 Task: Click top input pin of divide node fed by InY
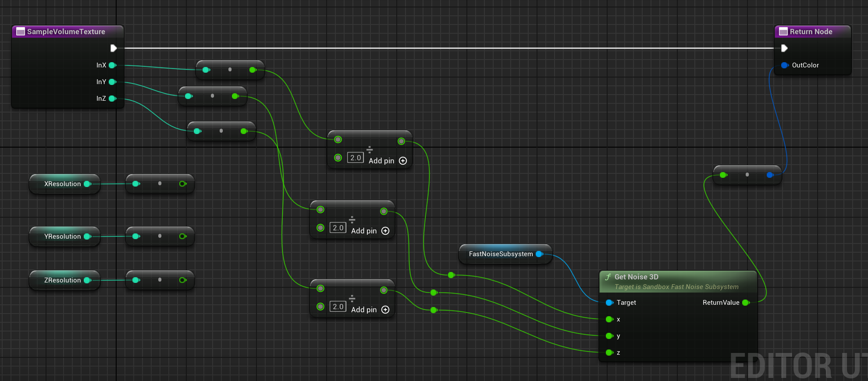320,210
